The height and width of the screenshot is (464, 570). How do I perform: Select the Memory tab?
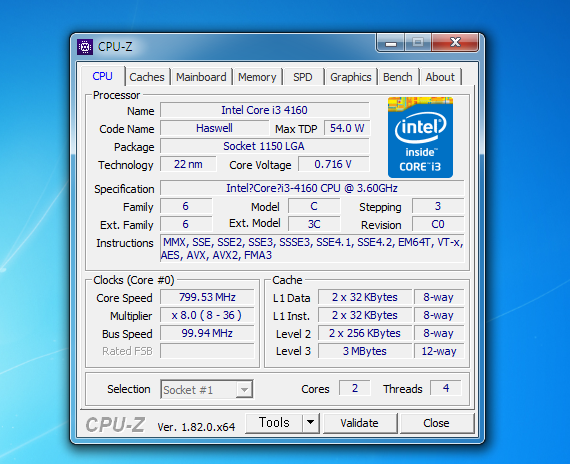[x=257, y=77]
